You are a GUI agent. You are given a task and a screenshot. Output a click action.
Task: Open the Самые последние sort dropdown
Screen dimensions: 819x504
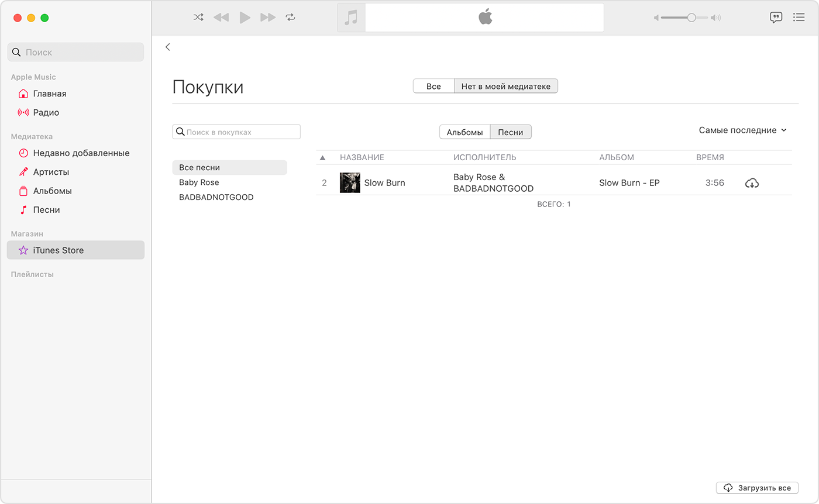point(742,130)
